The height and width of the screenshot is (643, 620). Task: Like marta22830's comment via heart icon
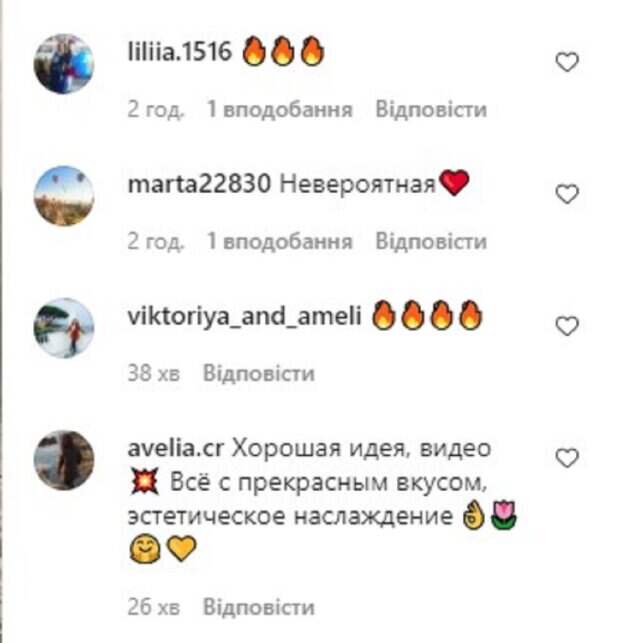coord(567,194)
